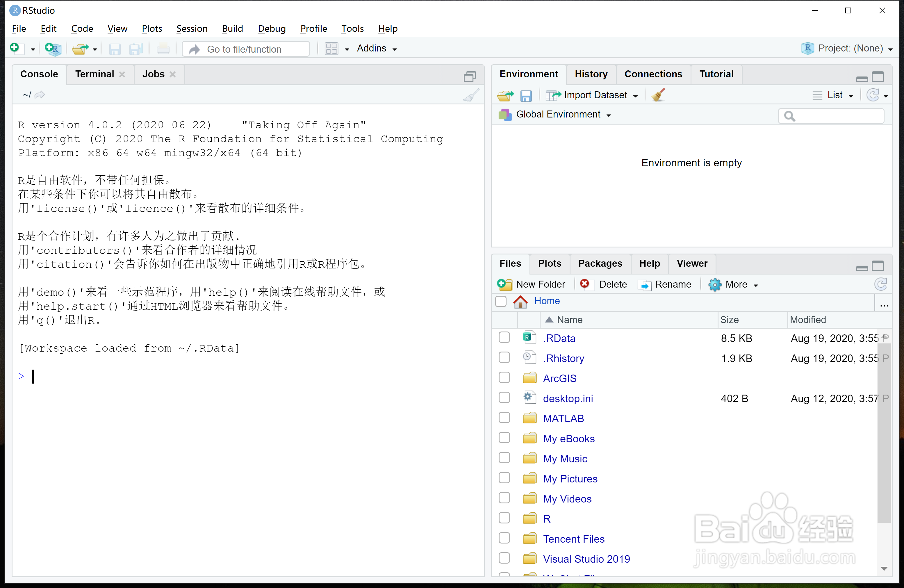Image resolution: width=904 pixels, height=588 pixels.
Task: Click the Print icon in toolbar
Action: pyautogui.click(x=163, y=49)
